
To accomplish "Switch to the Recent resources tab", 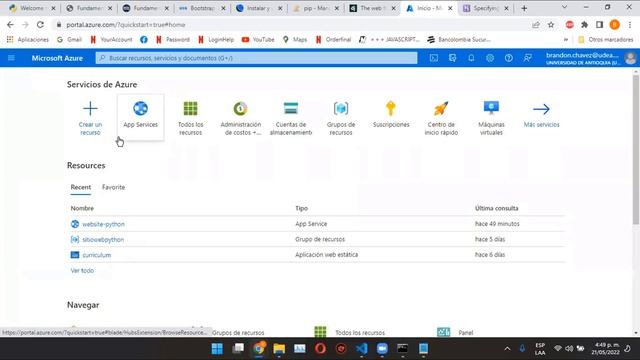I will (81, 187).
